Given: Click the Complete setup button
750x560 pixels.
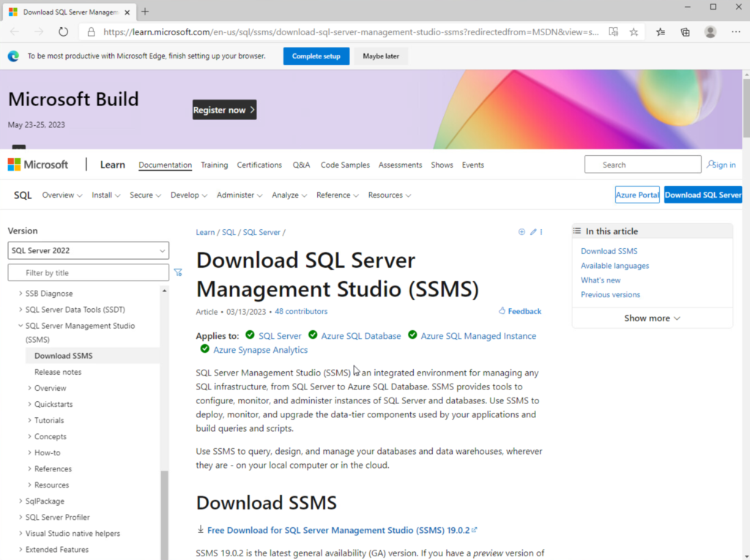Looking at the screenshot, I should 316,56.
